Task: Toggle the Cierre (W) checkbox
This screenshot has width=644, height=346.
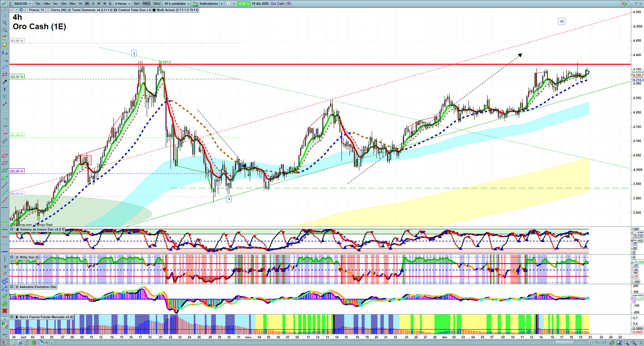Action: 48,10
